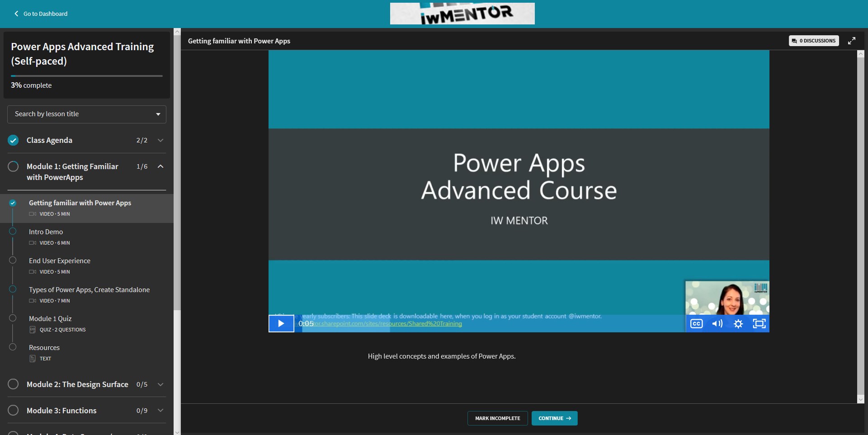Image resolution: width=868 pixels, height=435 pixels.
Task: Click Resources lesson status circle
Action: click(13, 347)
